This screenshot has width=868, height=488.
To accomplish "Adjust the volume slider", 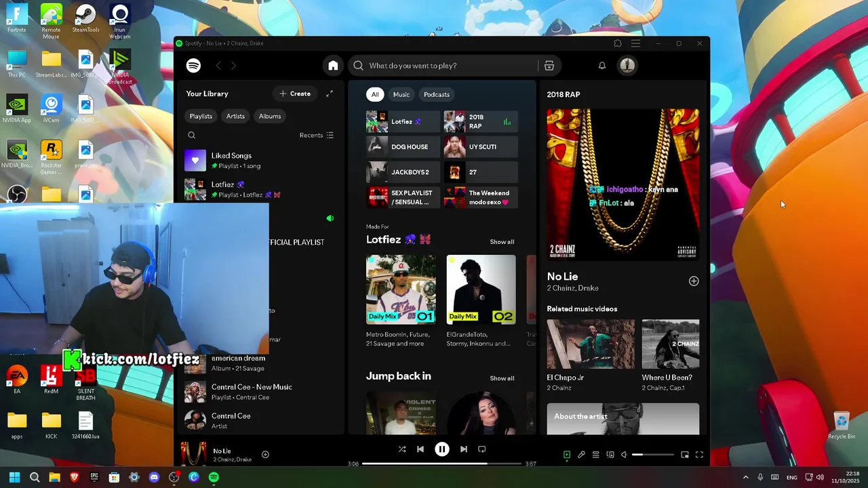I will [653, 455].
